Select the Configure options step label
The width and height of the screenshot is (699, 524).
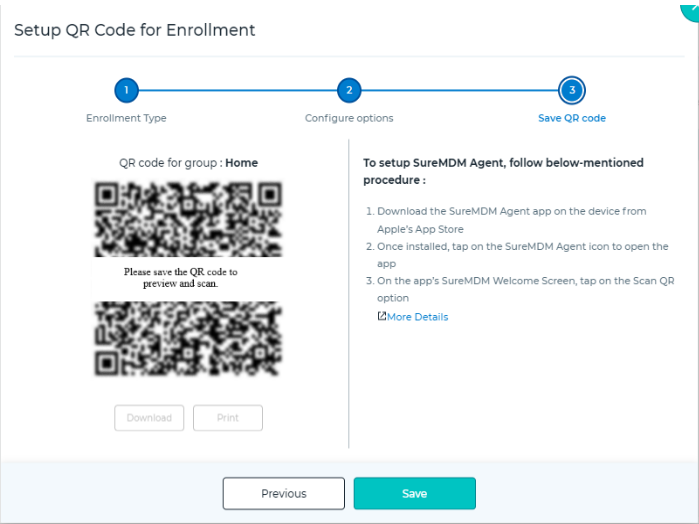click(x=349, y=118)
